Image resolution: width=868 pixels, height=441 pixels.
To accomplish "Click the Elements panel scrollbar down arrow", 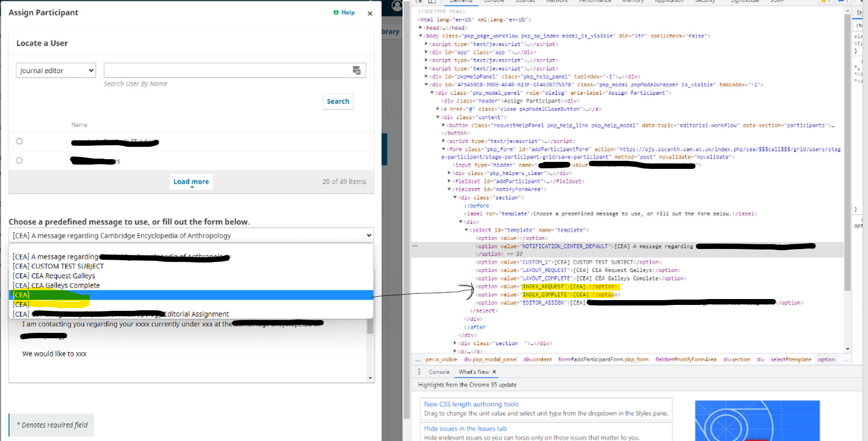I will 848,349.
